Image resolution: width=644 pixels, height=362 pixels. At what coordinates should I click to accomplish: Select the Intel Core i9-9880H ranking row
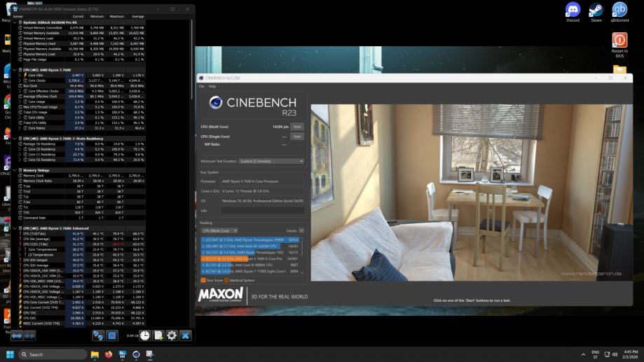click(x=251, y=265)
